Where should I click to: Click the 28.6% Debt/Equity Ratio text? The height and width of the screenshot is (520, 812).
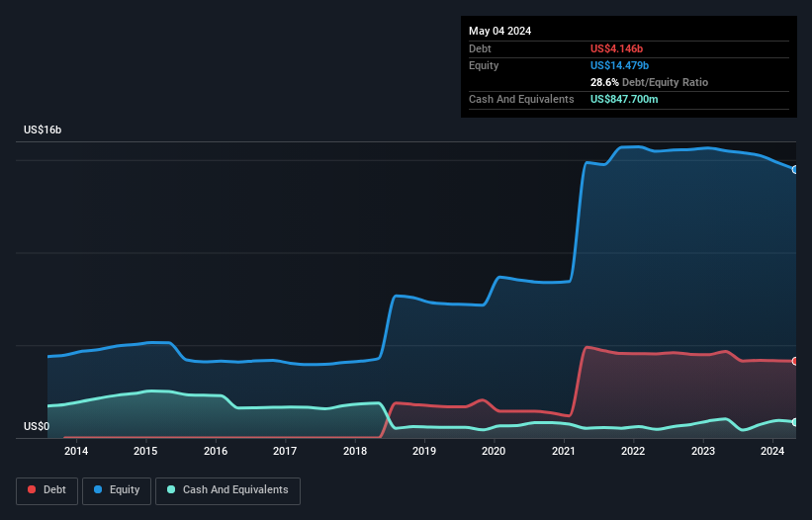649,82
